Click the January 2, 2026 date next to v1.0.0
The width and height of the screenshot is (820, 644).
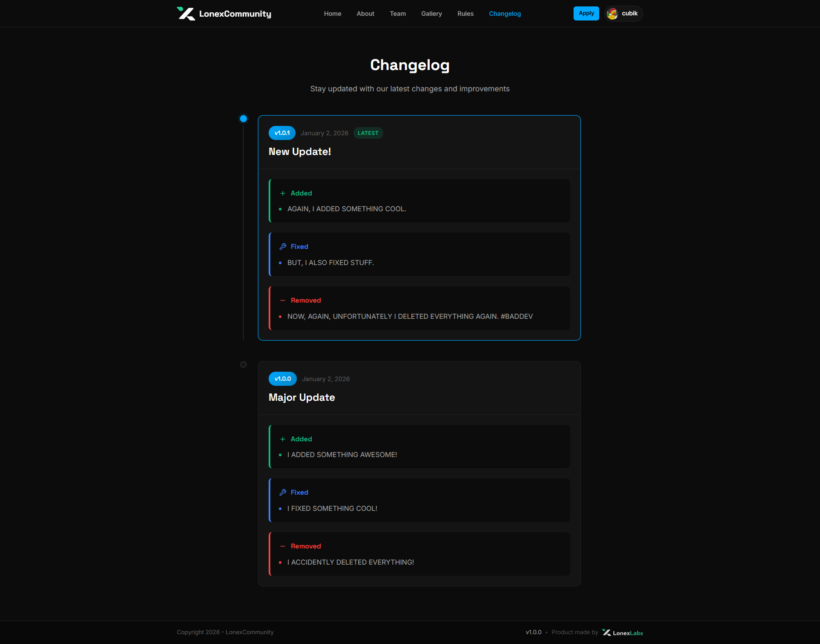326,379
